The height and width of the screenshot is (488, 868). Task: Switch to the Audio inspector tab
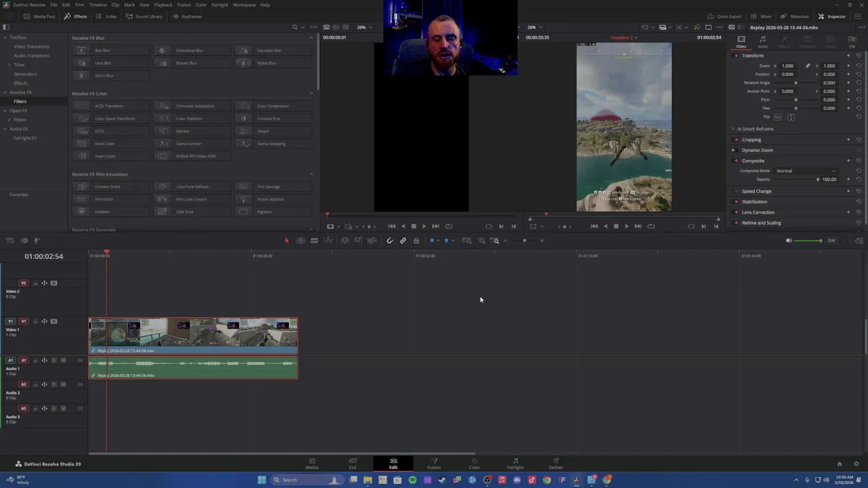point(763,42)
